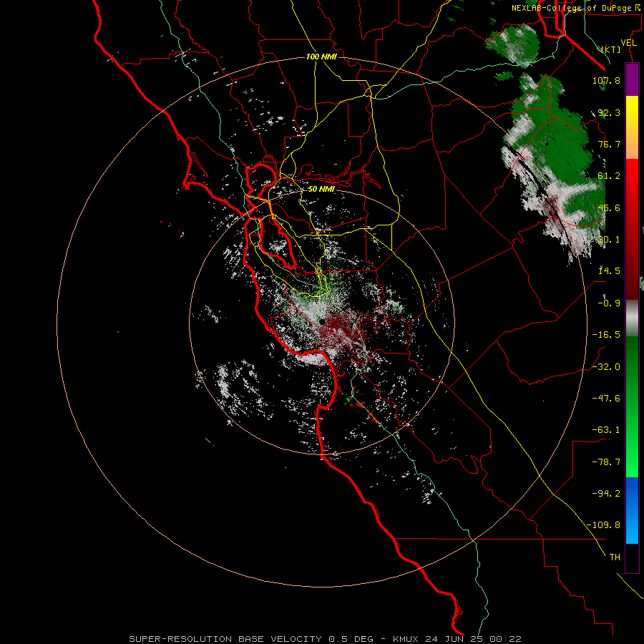644x644 pixels.
Task: Click the KT units label
Action: (x=611, y=49)
